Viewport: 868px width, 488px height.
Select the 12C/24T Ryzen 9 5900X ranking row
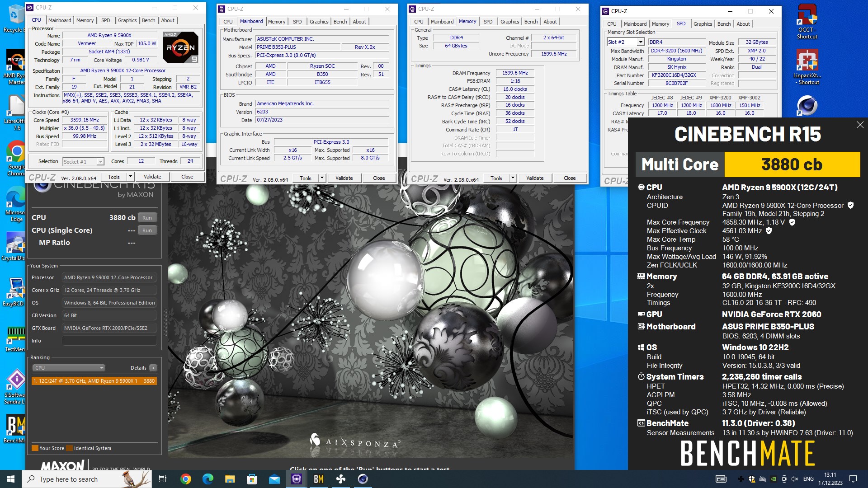94,381
